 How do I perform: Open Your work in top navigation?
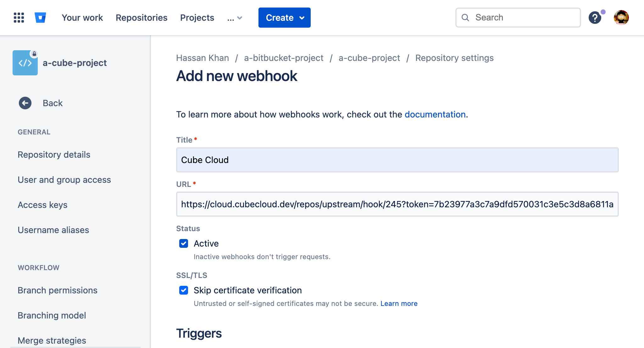82,18
